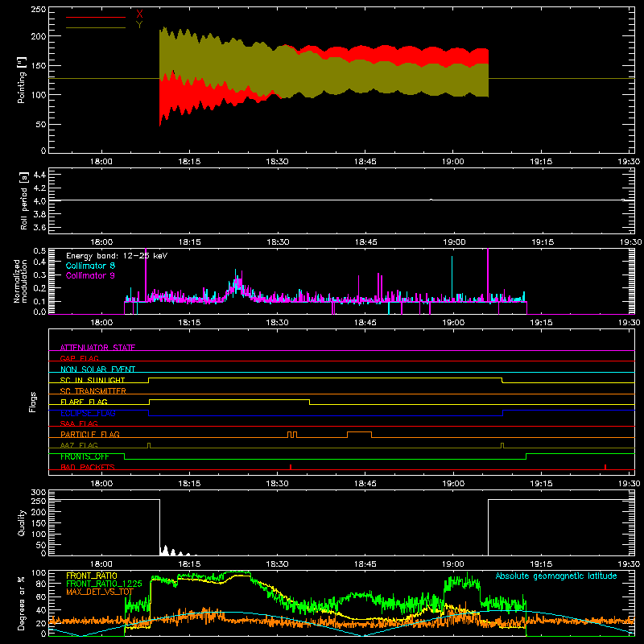Select the olive Y legend label
644x644 pixels.
(139, 25)
